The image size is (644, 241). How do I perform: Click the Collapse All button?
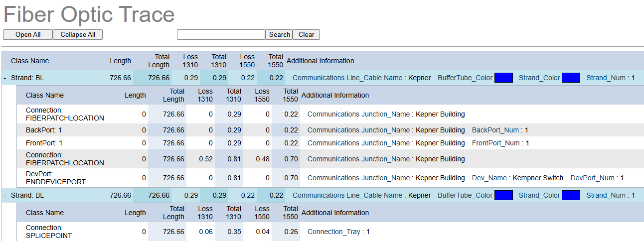tap(78, 34)
